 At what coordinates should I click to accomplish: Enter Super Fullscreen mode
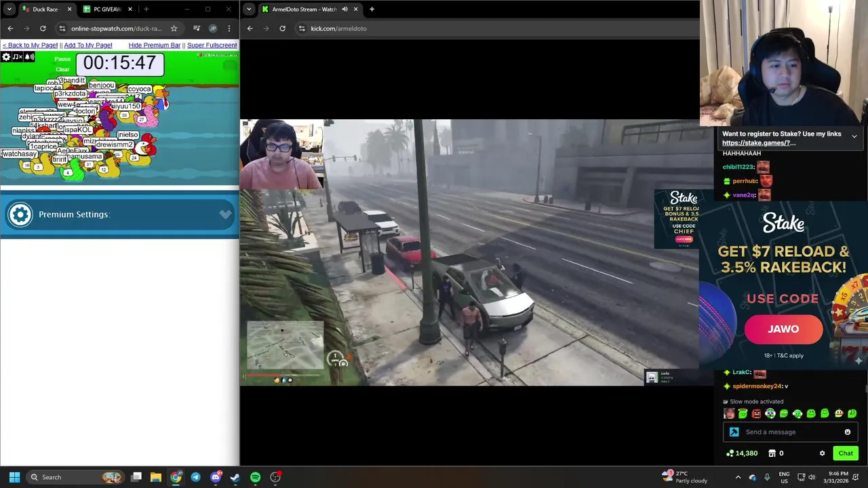(x=212, y=45)
